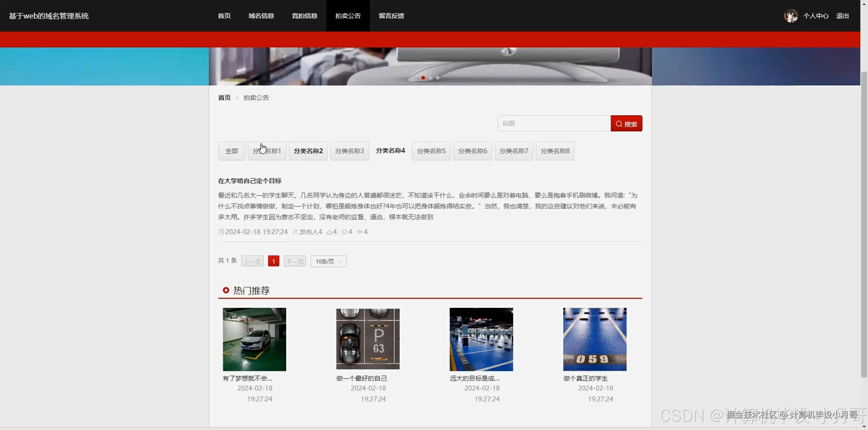Click the publisher person icon beside 发布人4
The width and height of the screenshot is (868, 430).
point(295,232)
